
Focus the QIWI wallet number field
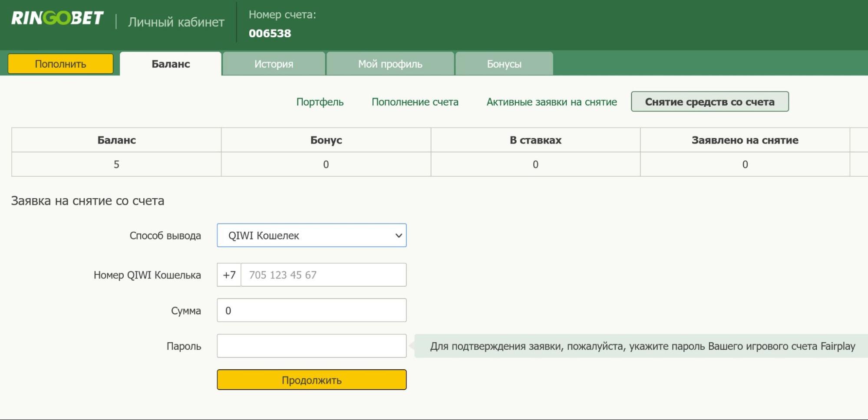pyautogui.click(x=323, y=275)
